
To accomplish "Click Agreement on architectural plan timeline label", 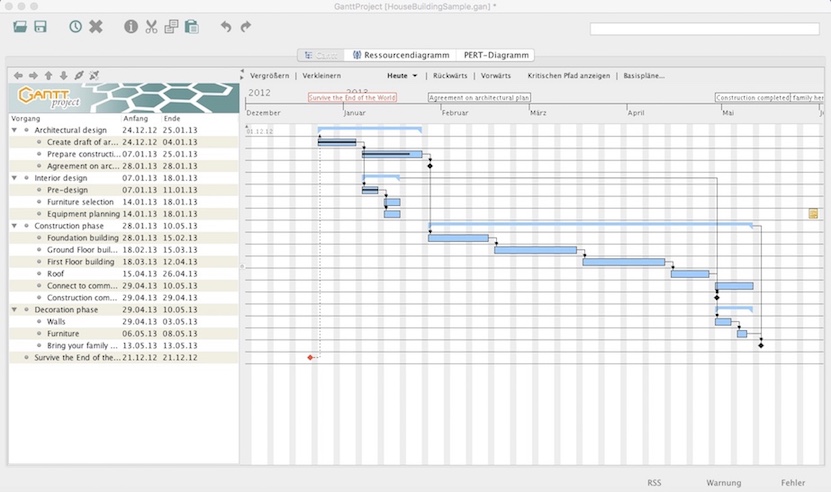I will (479, 98).
